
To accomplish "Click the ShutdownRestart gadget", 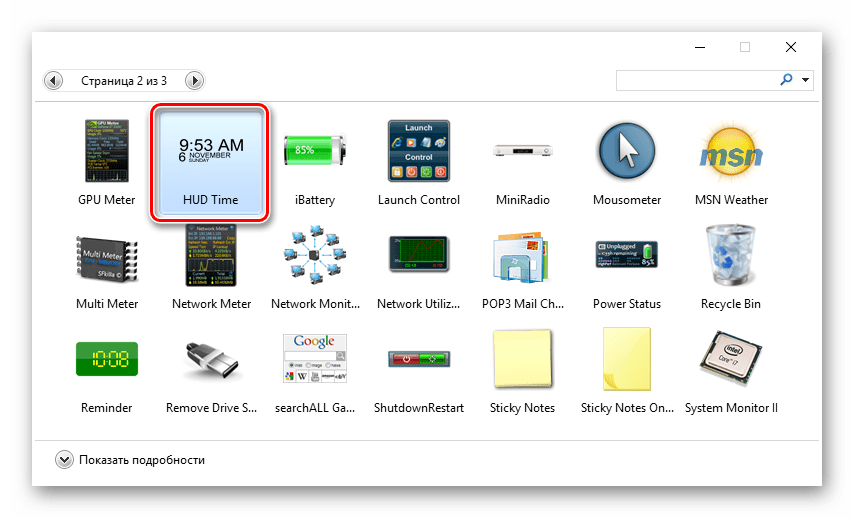I will (418, 360).
